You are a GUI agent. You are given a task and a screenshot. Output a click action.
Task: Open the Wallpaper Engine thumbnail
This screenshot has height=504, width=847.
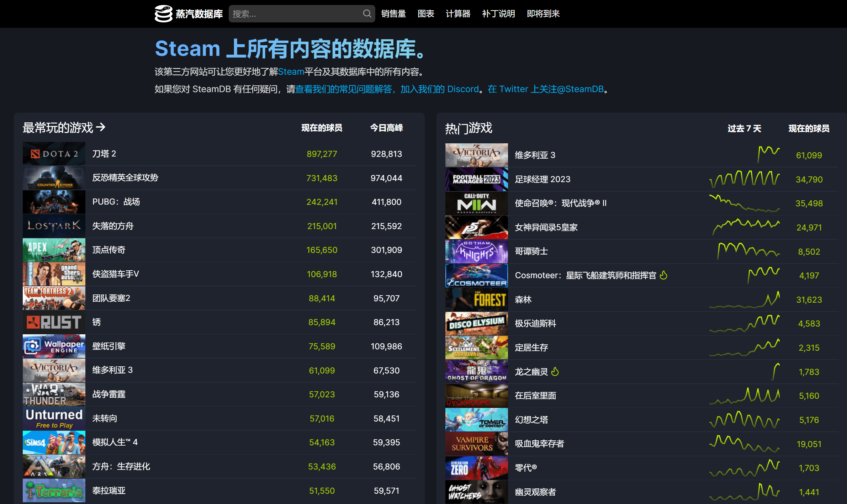[54, 346]
